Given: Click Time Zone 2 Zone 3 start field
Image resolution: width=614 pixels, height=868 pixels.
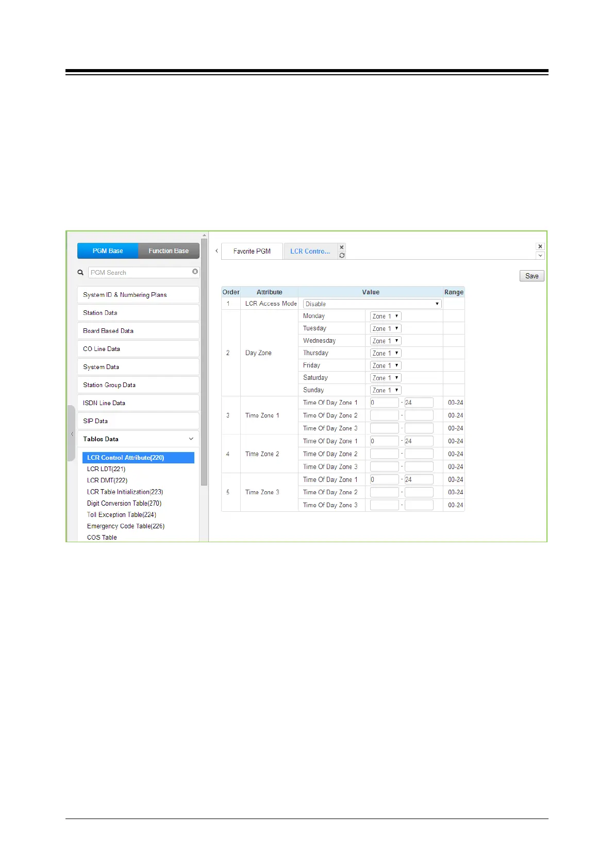Looking at the screenshot, I should (x=385, y=466).
